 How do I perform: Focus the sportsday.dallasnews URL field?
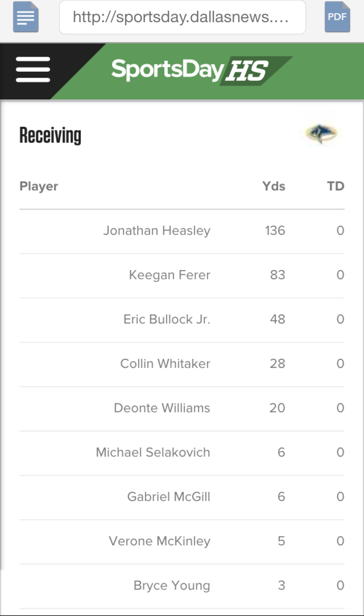(182, 17)
